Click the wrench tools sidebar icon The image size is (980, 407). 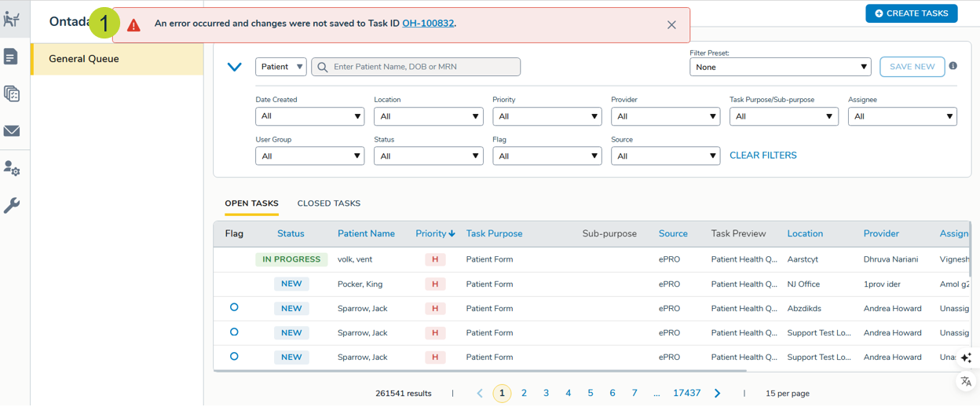point(11,206)
